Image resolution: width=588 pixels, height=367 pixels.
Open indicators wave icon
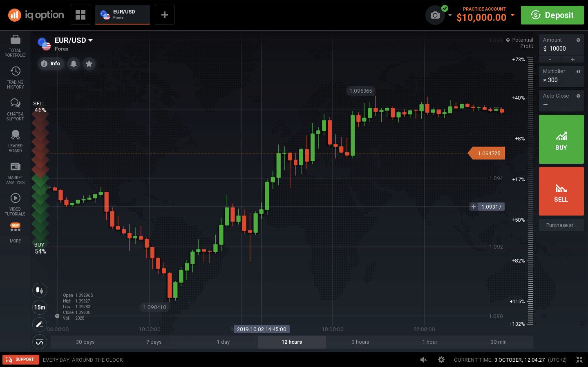pyautogui.click(x=40, y=342)
